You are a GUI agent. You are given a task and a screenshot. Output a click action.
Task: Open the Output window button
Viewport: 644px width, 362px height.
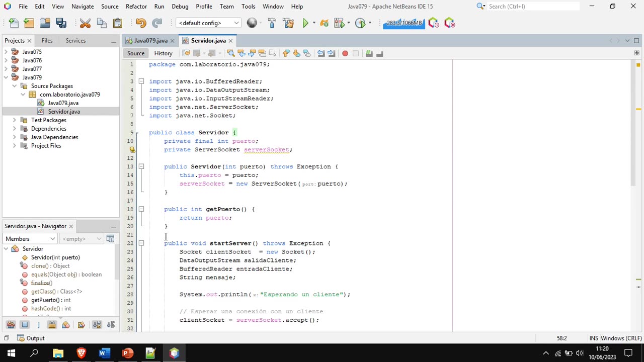pos(31,338)
